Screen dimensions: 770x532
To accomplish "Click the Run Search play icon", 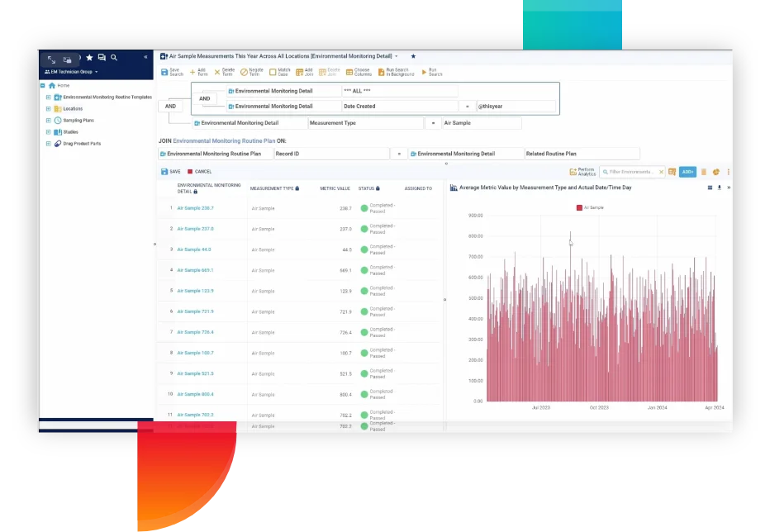I will click(425, 72).
